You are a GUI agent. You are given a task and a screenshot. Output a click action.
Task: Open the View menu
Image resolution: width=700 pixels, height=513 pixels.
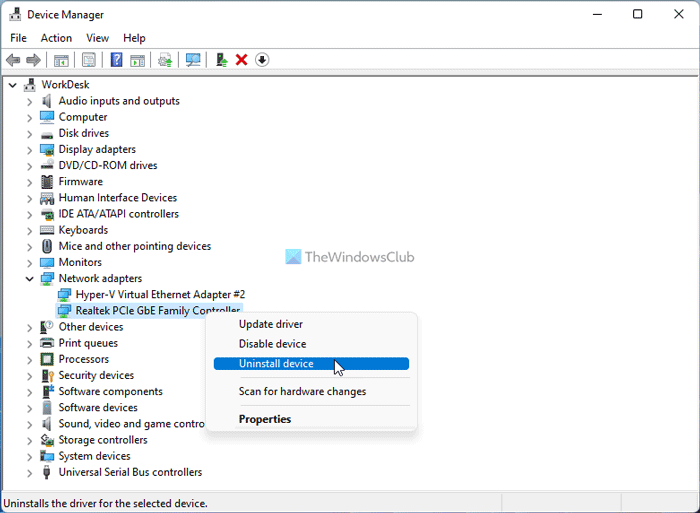[x=97, y=38]
